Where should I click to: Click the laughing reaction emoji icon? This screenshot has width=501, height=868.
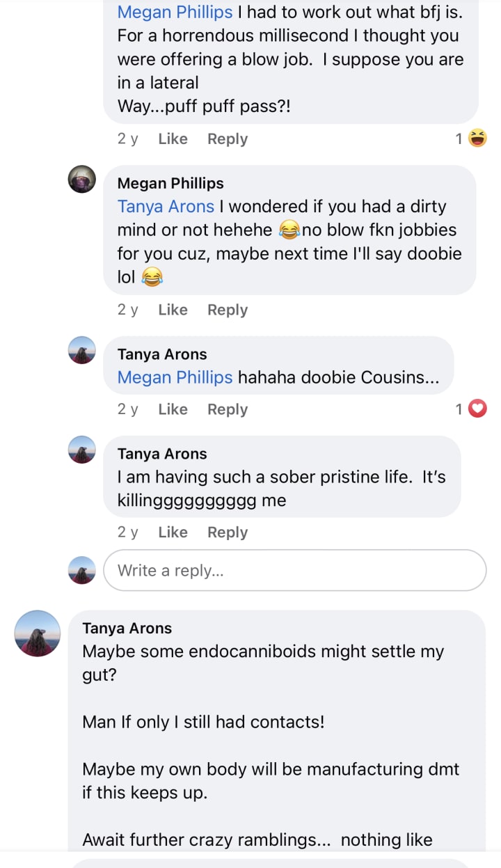[477, 139]
